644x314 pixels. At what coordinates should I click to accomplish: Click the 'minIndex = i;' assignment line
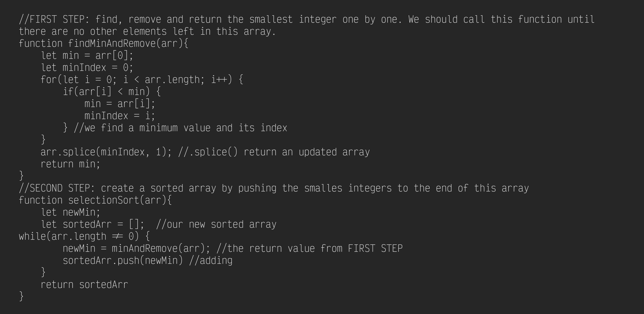point(120,116)
